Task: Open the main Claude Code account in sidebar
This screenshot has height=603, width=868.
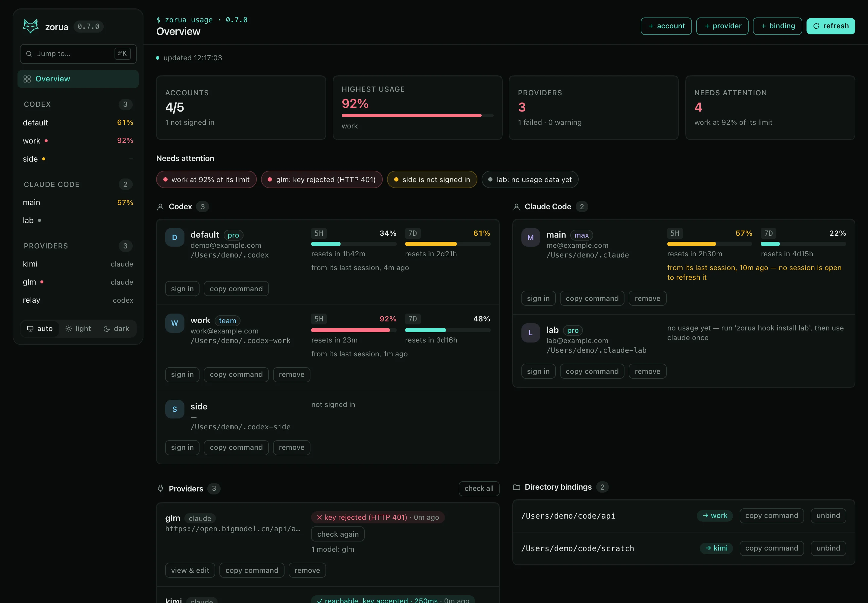Action: [x=78, y=203]
